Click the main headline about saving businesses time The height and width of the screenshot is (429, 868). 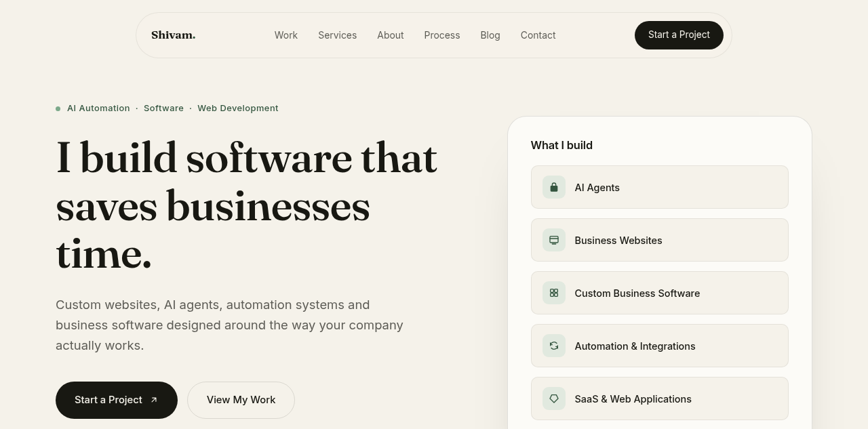(247, 205)
